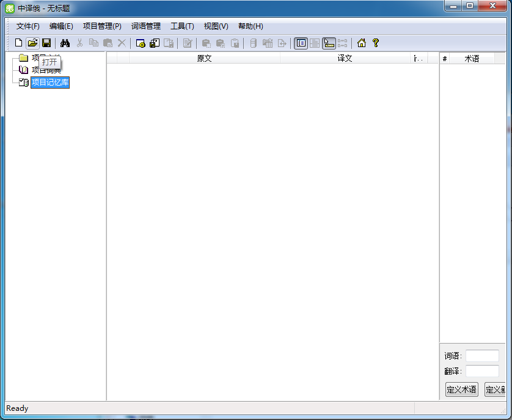Screen dimensions: 512x420
Task: Click the 原文 column header
Action: 205,58
